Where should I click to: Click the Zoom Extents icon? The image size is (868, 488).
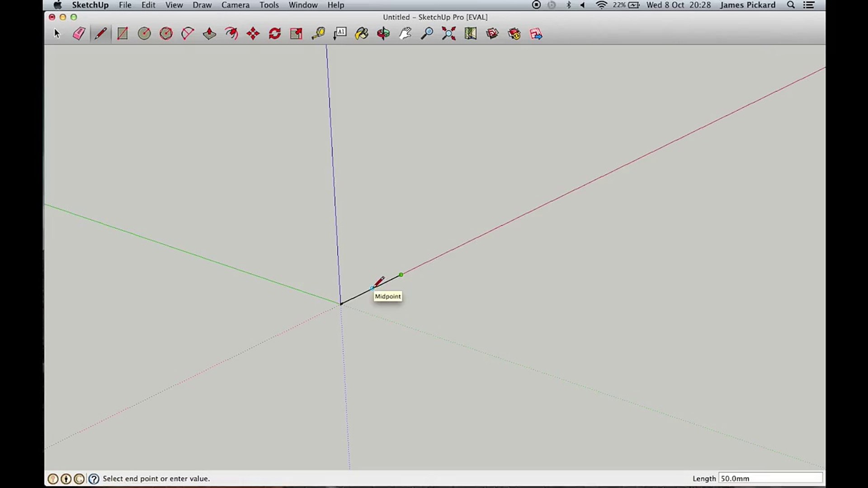pos(448,34)
